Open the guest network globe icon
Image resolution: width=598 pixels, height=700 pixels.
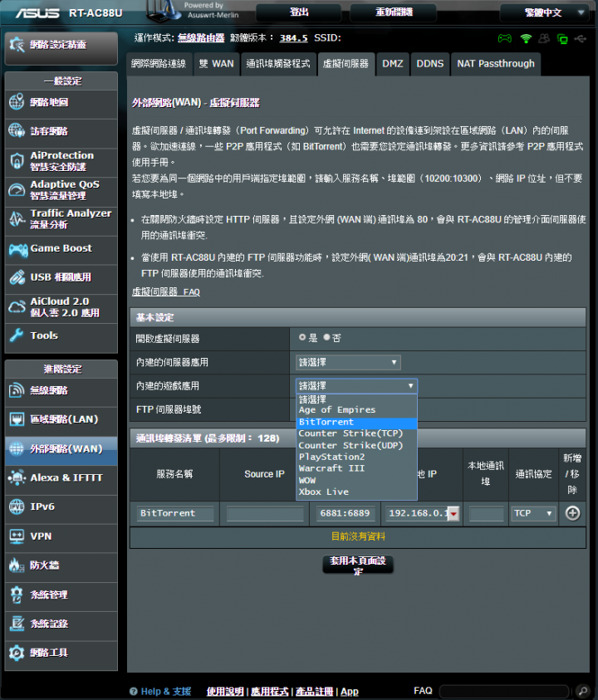[x=17, y=131]
